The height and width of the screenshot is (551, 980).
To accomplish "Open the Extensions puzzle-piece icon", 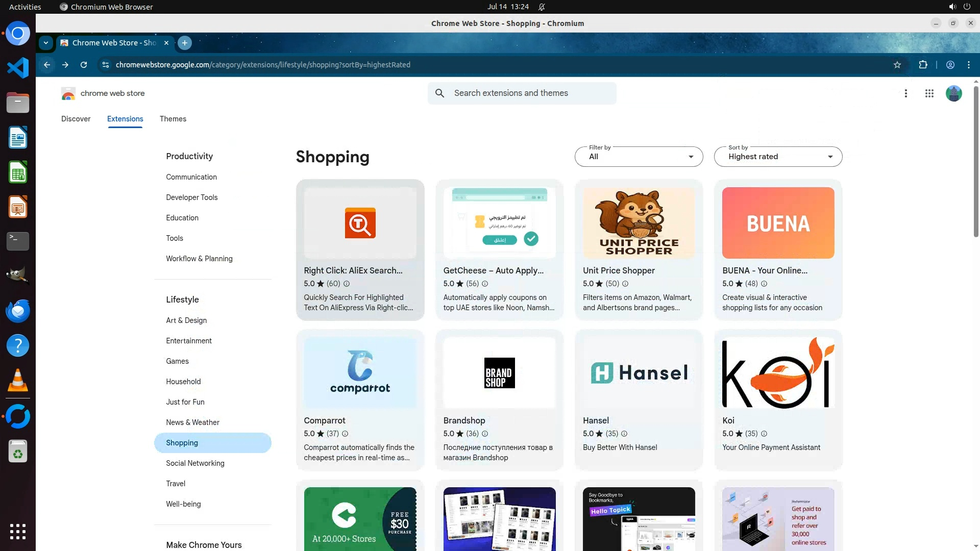I will (923, 65).
